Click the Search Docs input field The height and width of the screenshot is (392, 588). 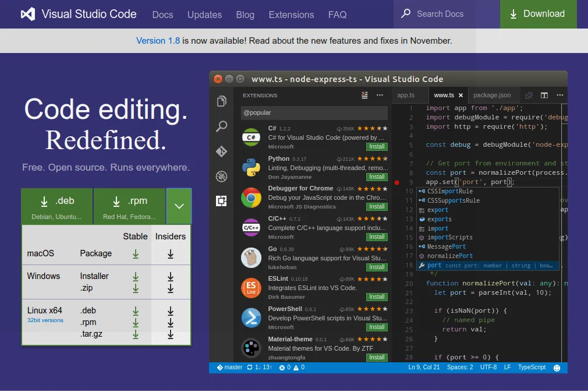(x=448, y=14)
